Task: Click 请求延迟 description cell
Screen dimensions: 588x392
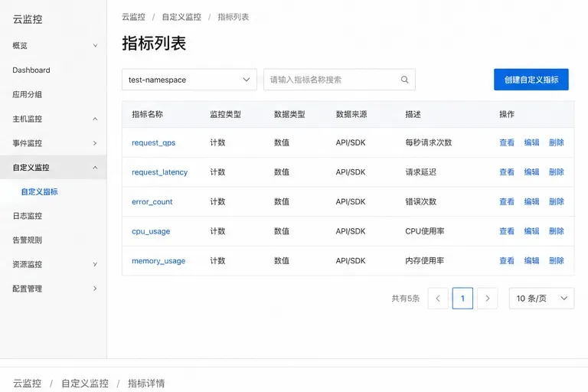Action: click(x=421, y=172)
